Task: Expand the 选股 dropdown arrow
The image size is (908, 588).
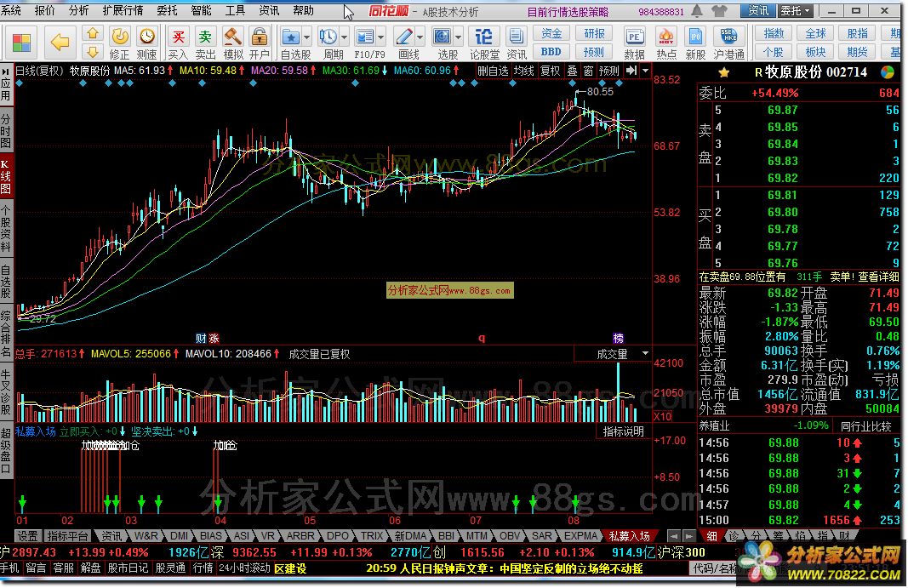Action: tap(458, 37)
